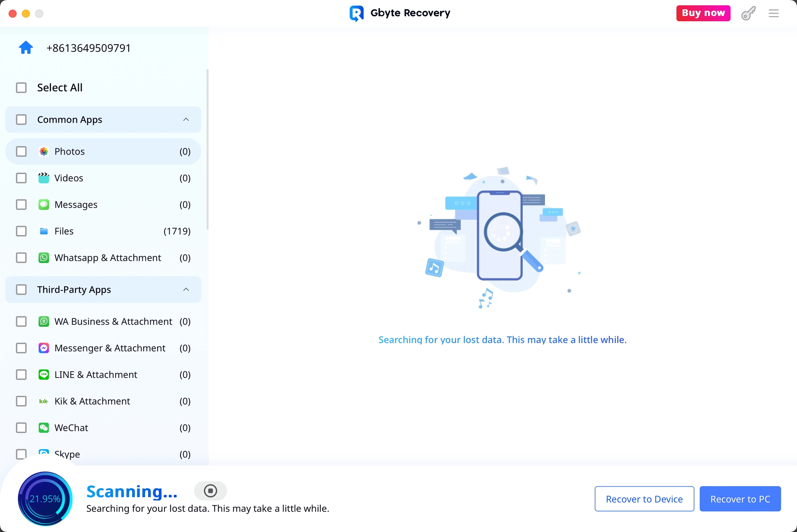
Task: Select the Videos category item
Action: pos(69,178)
